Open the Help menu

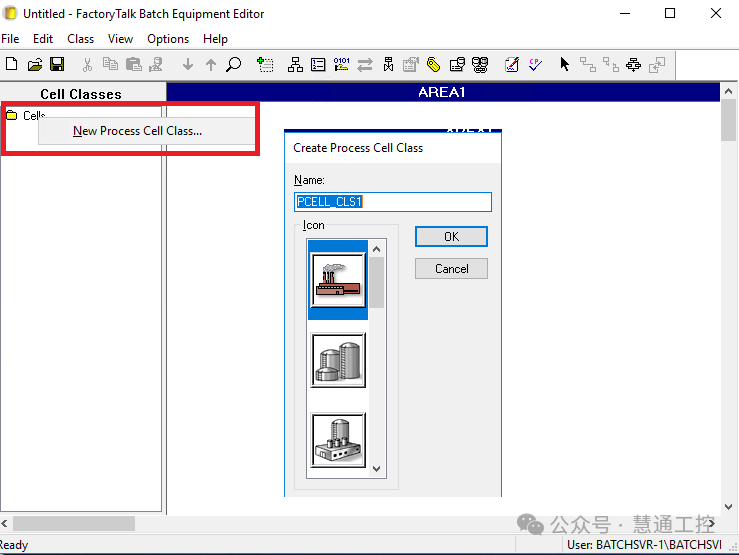(x=215, y=39)
